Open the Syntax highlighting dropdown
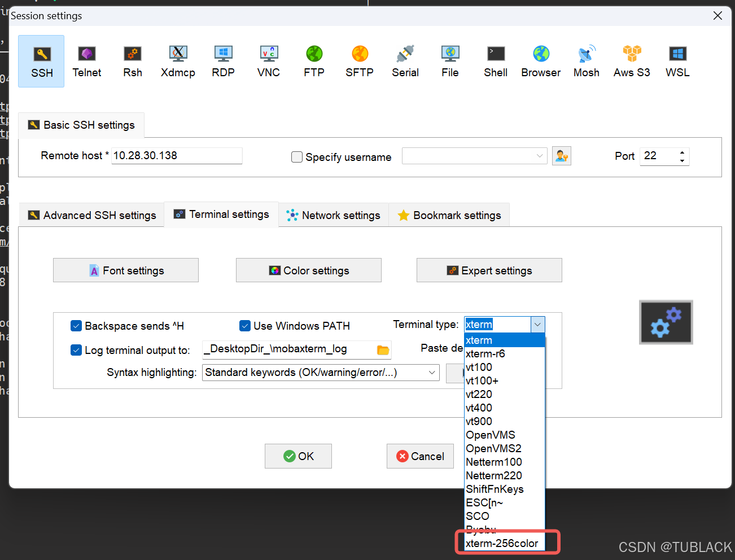735x560 pixels. pyautogui.click(x=432, y=373)
